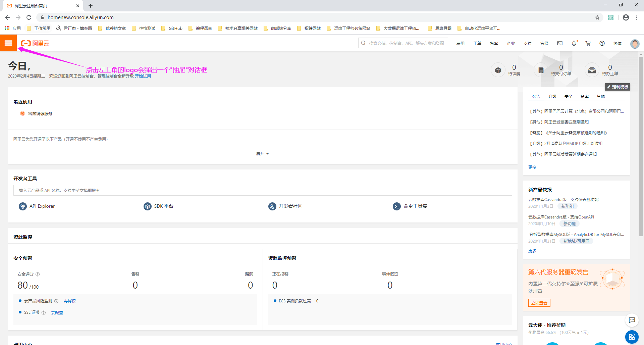Open the Chrome three-dot menu
This screenshot has height=345, width=644.
point(637,17)
